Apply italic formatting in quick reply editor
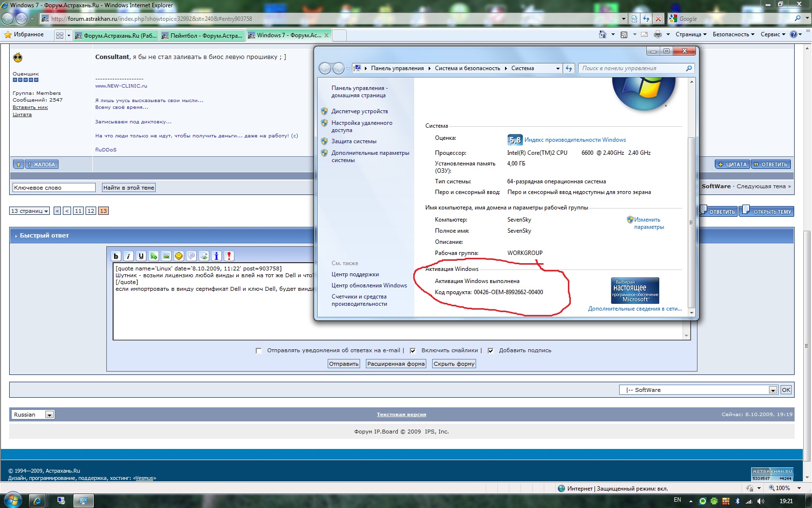Screen dimensions: 812x508 [129, 256]
